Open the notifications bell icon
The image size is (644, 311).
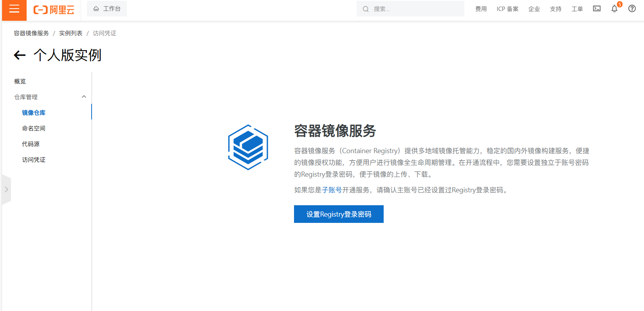coord(615,9)
